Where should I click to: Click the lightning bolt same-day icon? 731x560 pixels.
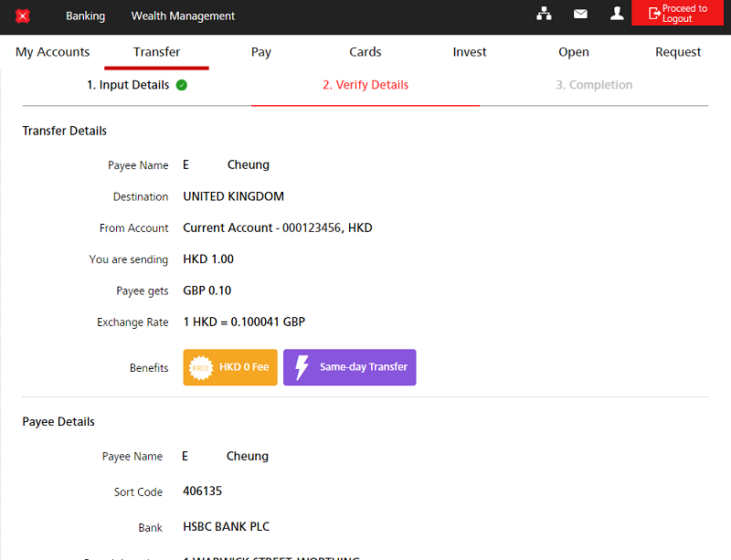pos(302,367)
